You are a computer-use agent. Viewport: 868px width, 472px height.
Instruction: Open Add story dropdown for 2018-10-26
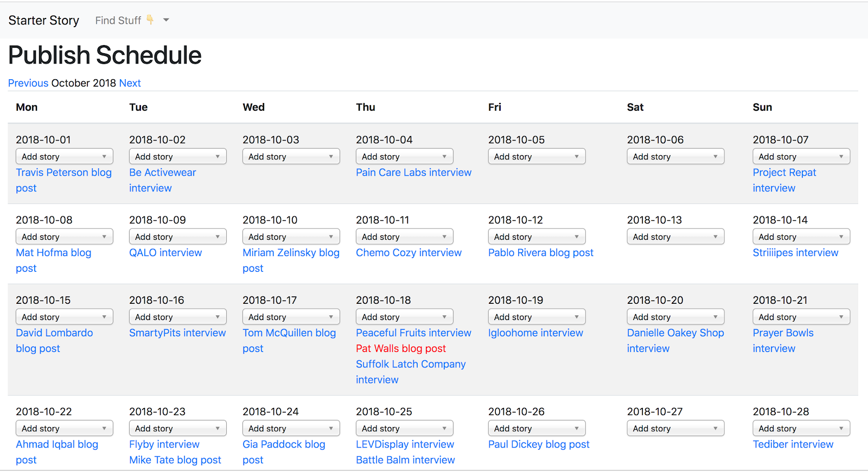click(x=537, y=428)
